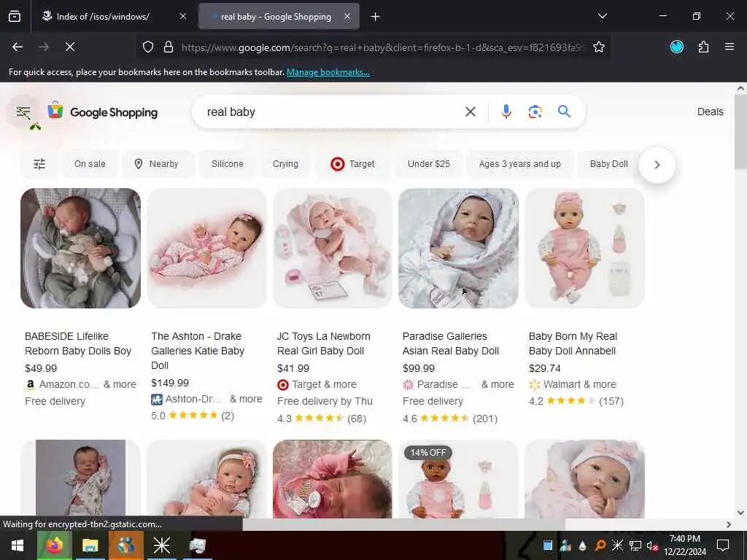Open 'JC Toys La Newborn Real Girl' title
The width and height of the screenshot is (747, 560).
pyautogui.click(x=324, y=344)
